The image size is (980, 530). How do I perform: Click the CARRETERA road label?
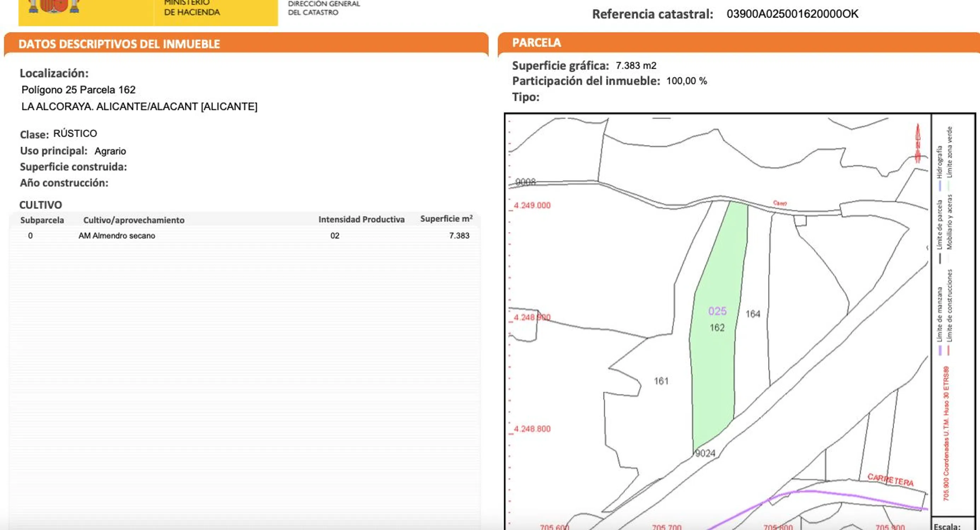pyautogui.click(x=890, y=480)
